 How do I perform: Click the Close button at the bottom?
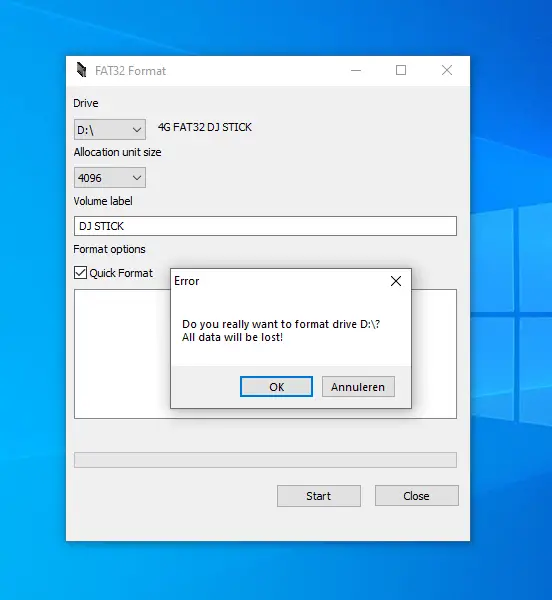coord(417,496)
